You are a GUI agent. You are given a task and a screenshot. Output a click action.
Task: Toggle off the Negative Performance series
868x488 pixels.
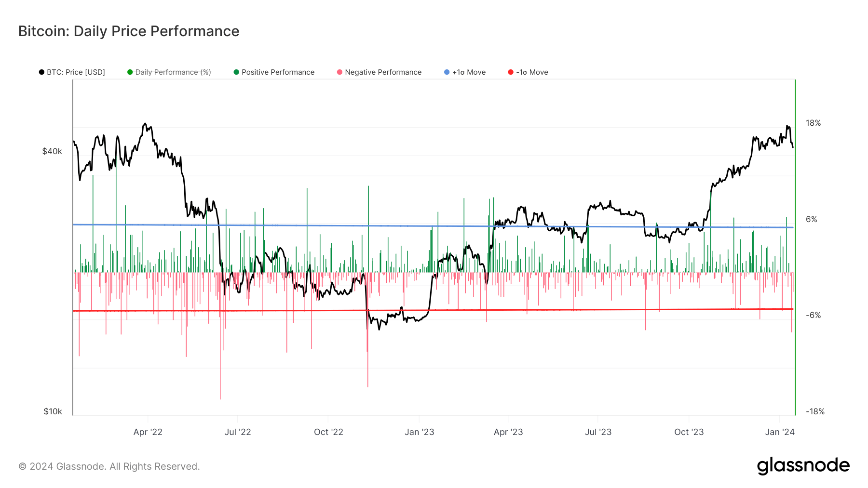pyautogui.click(x=383, y=72)
